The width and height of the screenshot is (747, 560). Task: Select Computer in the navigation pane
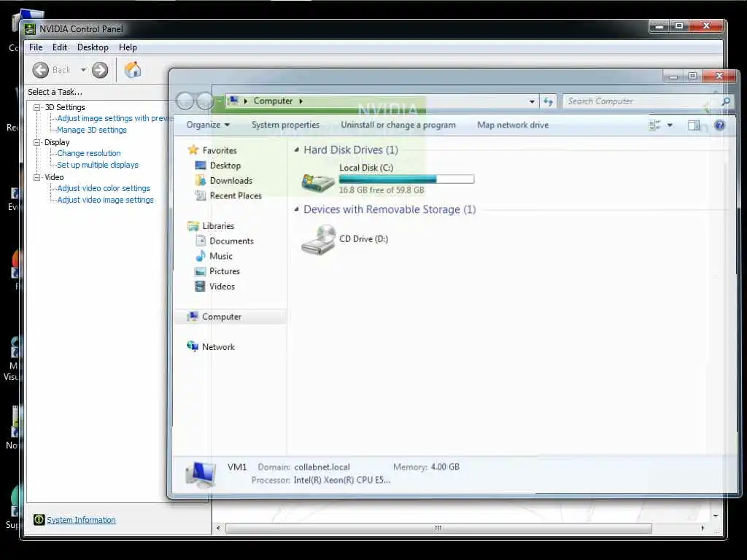[222, 316]
